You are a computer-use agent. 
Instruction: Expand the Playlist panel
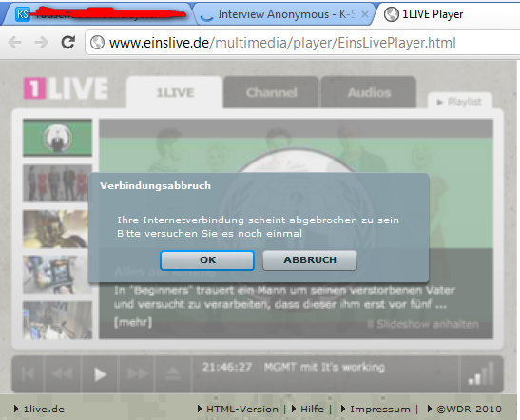(x=460, y=102)
